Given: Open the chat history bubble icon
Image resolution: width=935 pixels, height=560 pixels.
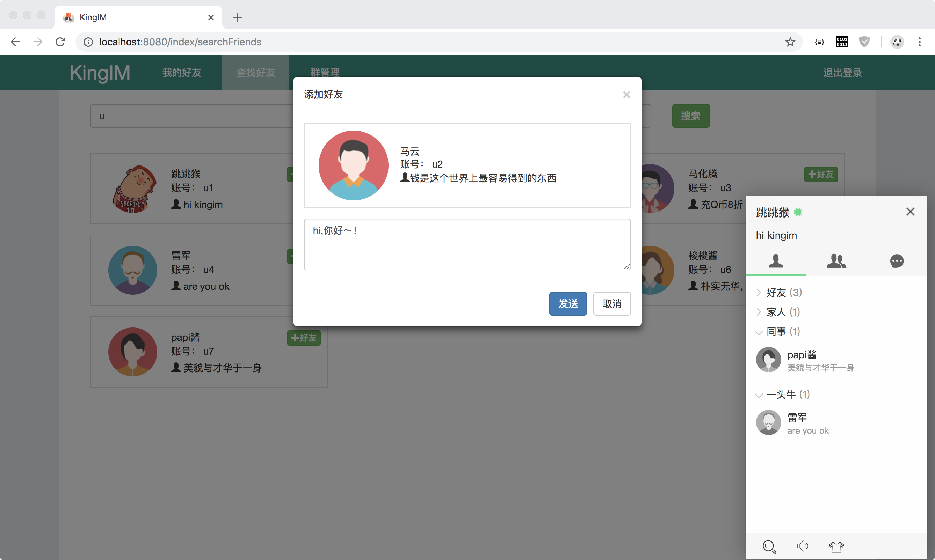Looking at the screenshot, I should (897, 261).
